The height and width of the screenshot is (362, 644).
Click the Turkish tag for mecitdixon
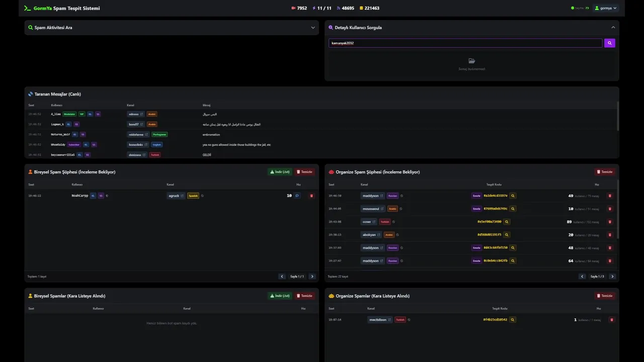[400, 319]
